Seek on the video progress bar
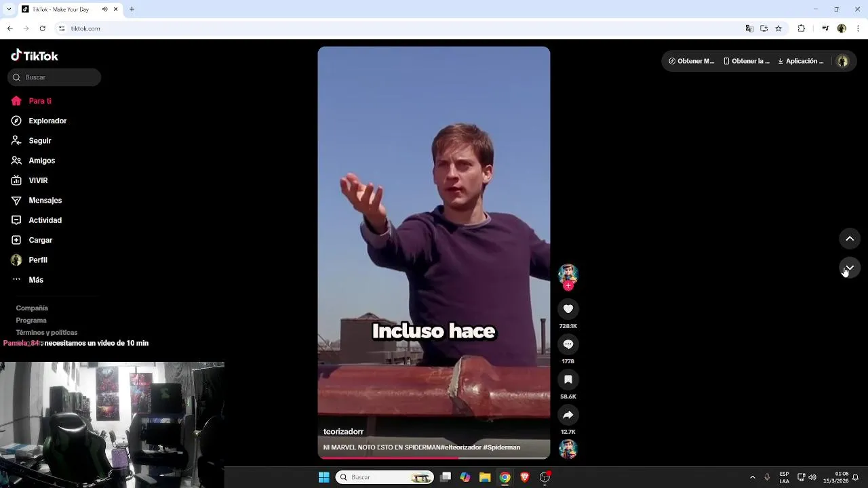 click(434, 457)
